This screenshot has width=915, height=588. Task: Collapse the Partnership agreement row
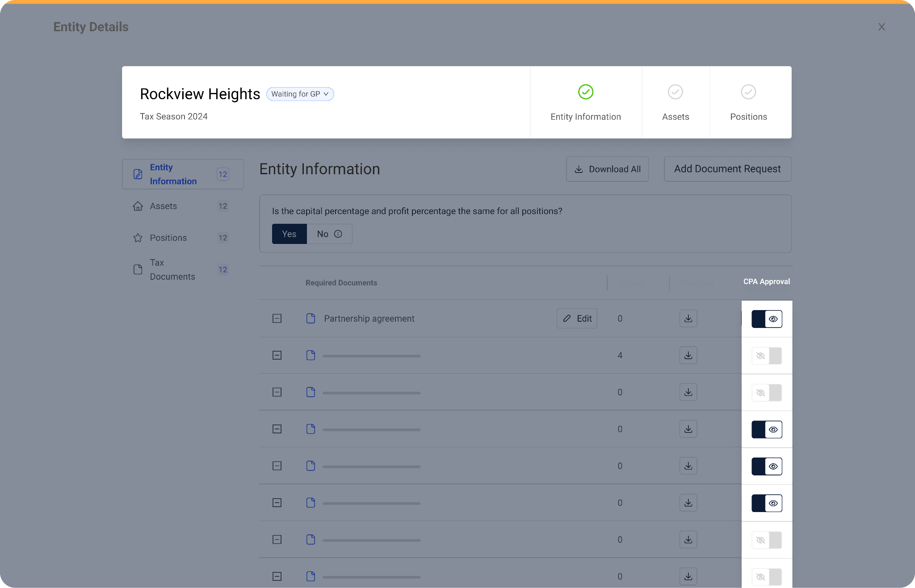tap(277, 319)
